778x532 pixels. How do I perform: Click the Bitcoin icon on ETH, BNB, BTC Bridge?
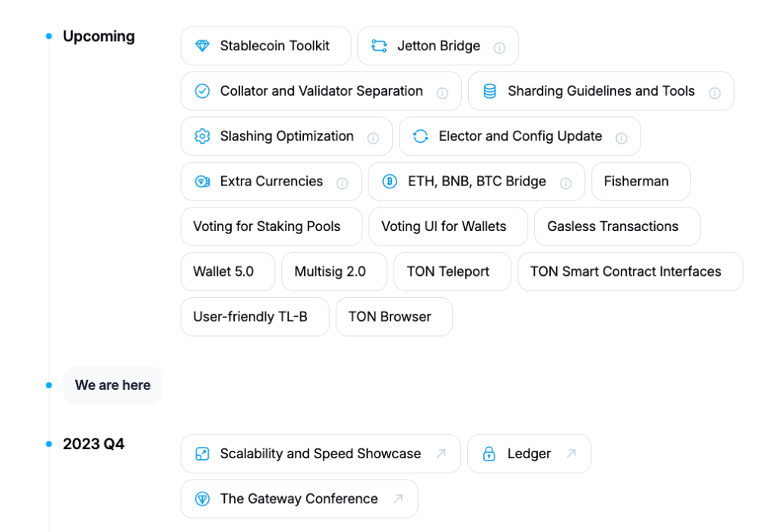pos(390,182)
